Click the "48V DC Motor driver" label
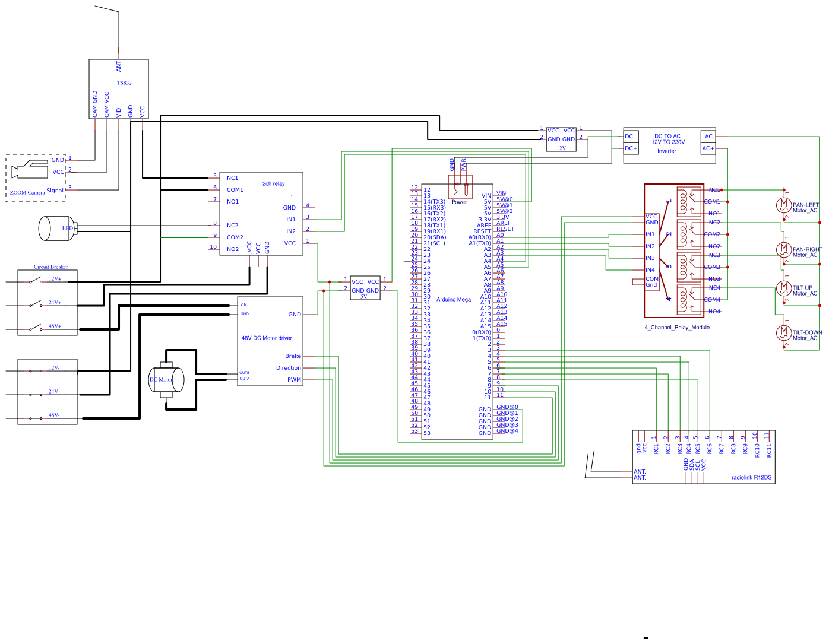Viewport: 829px width, 644px height. [267, 338]
